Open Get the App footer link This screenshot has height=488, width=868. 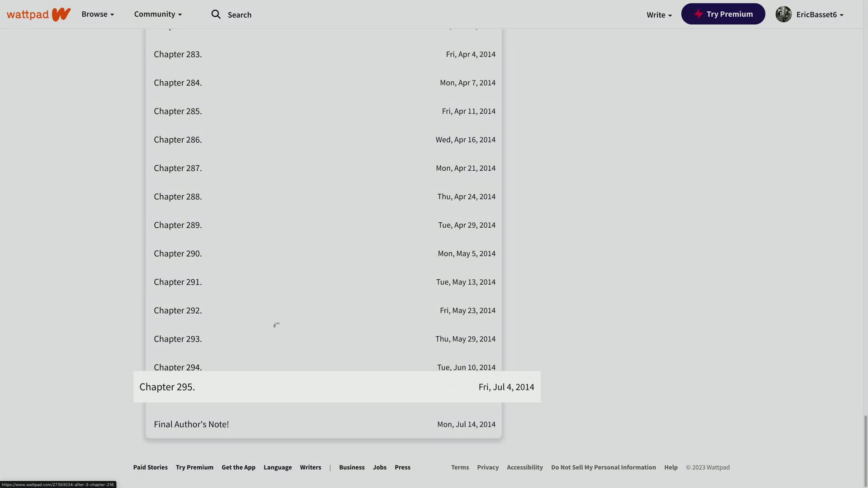[238, 467]
